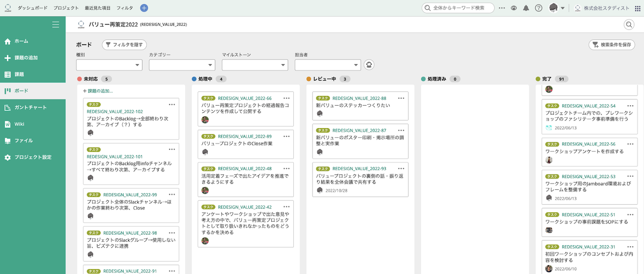Open ellipsis menu on card REDESIGN_VALUE_2022-53
The image size is (644, 274).
tap(631, 176)
